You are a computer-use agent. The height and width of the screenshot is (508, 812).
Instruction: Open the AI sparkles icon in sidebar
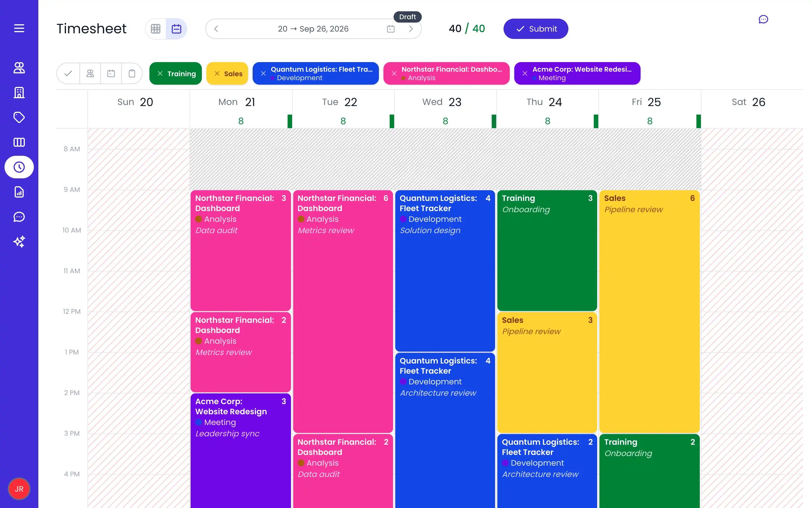pyautogui.click(x=19, y=242)
